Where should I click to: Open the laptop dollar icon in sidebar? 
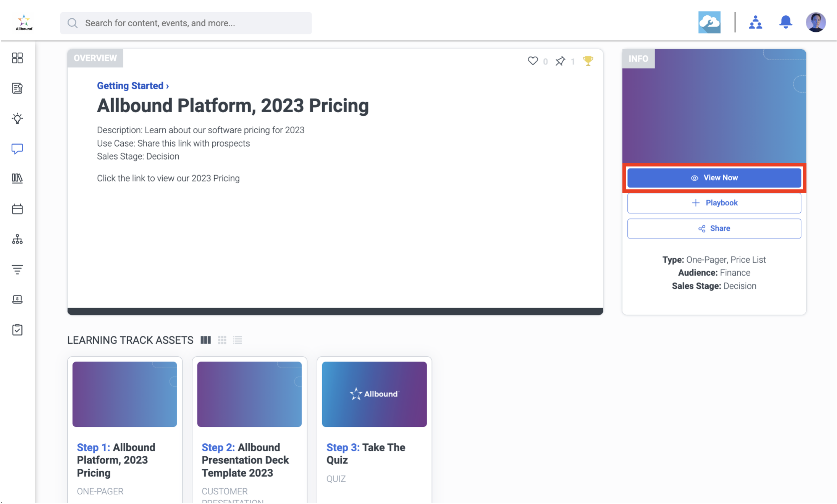click(x=17, y=299)
